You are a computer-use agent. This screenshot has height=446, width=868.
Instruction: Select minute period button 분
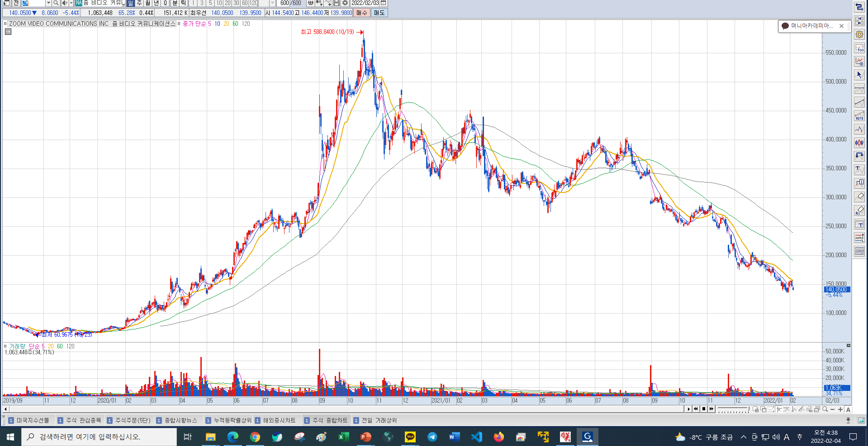(175, 3)
